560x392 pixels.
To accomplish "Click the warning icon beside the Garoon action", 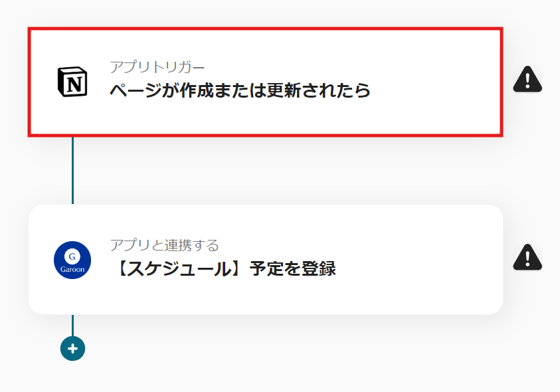I will [x=529, y=258].
